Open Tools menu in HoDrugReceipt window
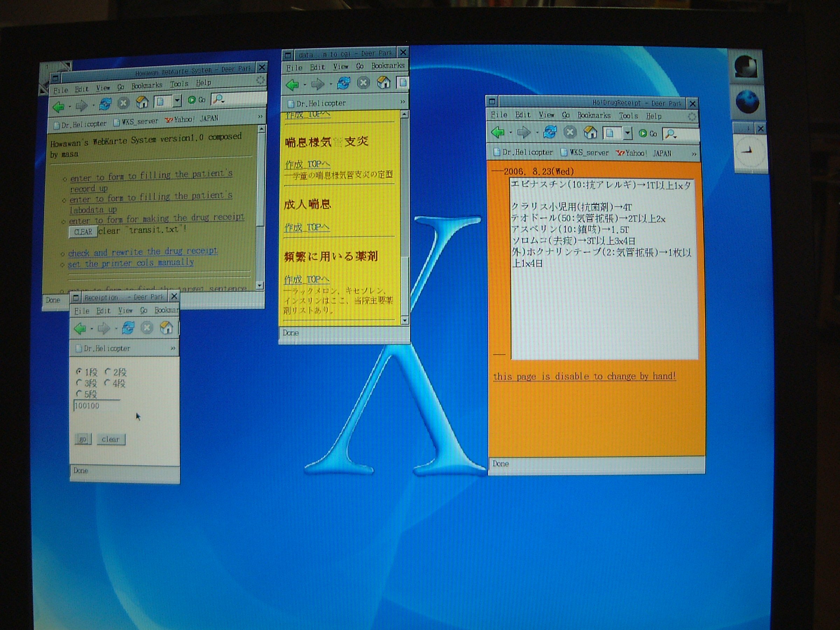Viewport: 840px width, 630px height. 628,115
